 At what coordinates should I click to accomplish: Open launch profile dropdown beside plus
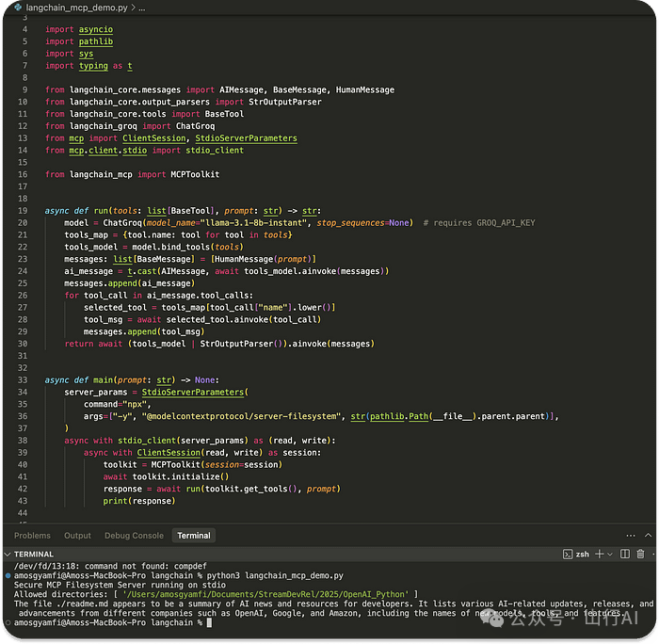click(x=609, y=554)
